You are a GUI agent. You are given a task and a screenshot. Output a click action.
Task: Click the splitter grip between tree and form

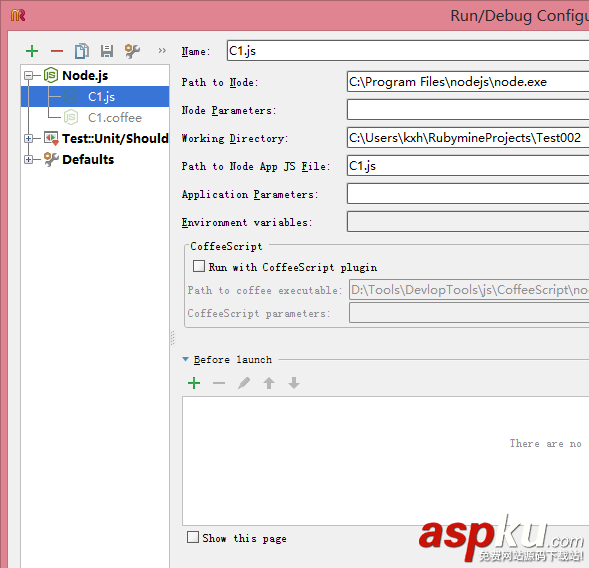coord(172,337)
